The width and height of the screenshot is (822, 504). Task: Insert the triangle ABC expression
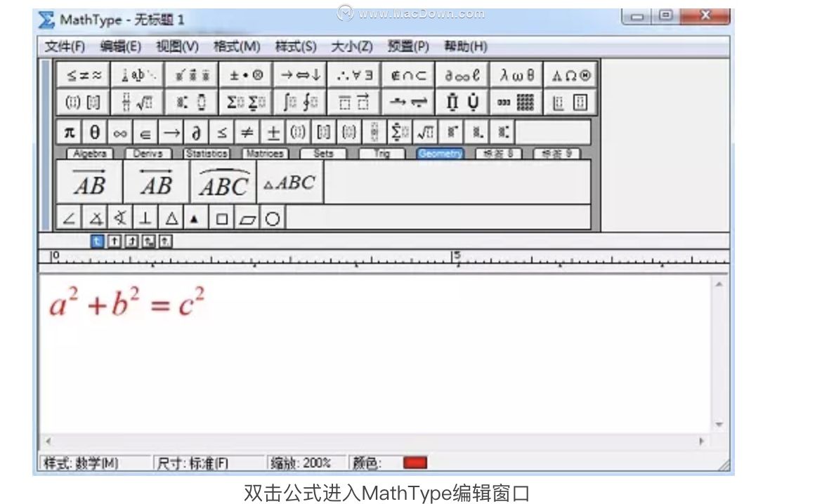(x=290, y=182)
